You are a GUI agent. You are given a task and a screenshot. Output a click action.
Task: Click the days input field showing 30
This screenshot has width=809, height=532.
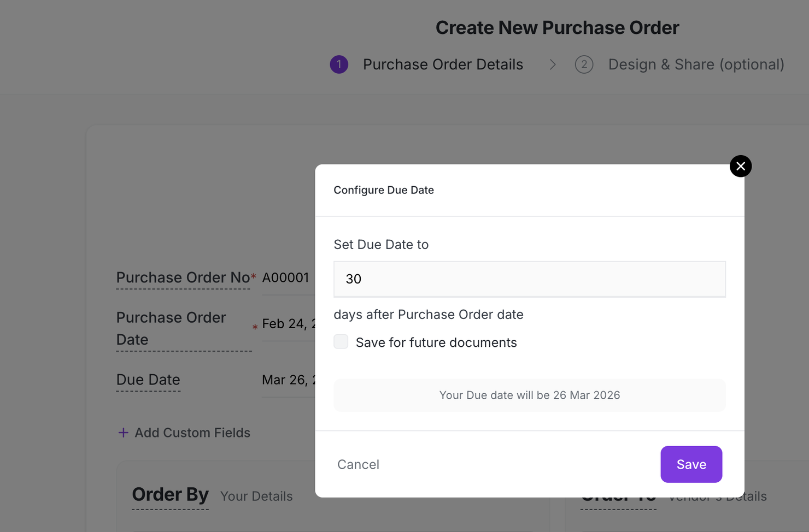529,279
